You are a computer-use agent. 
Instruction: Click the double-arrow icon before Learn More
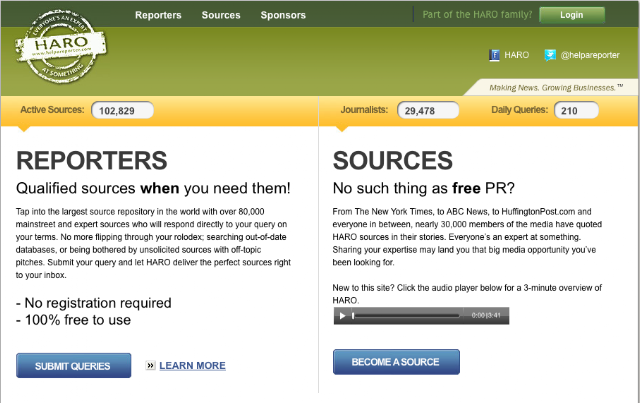(150, 365)
